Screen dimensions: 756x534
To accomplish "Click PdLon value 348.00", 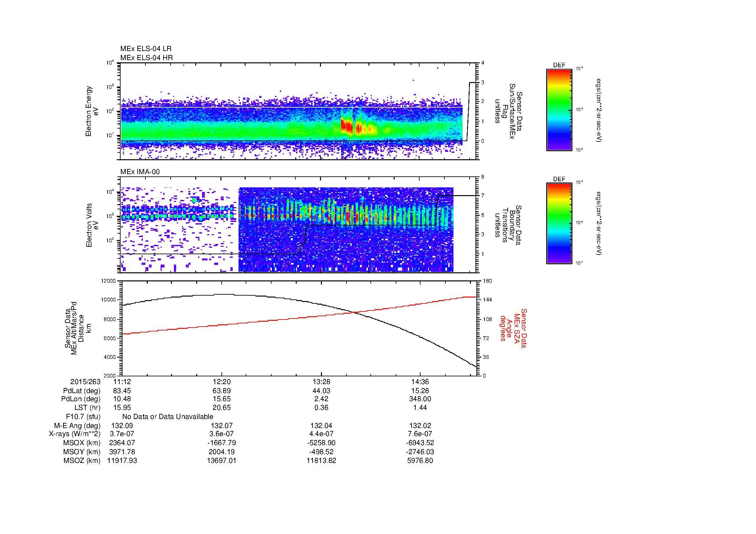I will click(x=420, y=399).
